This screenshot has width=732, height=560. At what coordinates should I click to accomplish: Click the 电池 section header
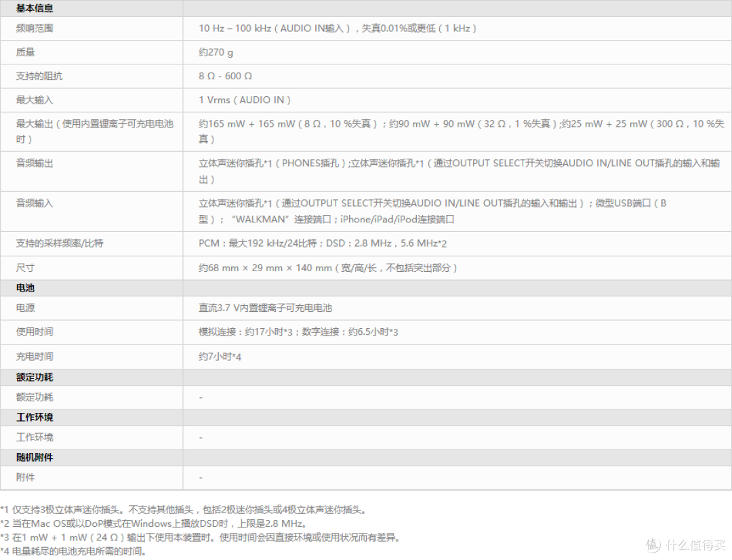point(25,288)
